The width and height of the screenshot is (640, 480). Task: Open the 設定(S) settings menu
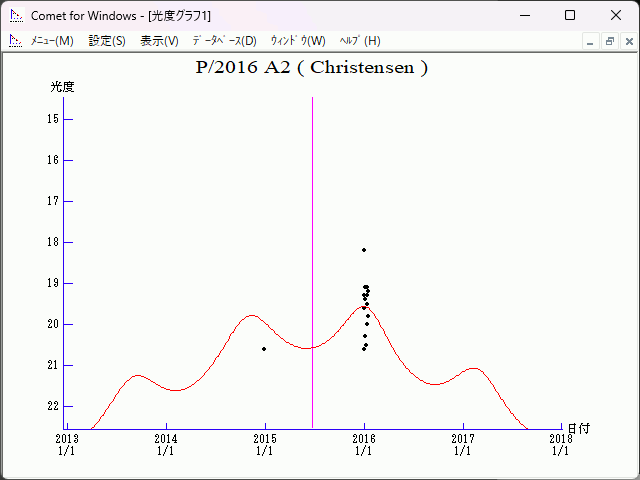[107, 41]
